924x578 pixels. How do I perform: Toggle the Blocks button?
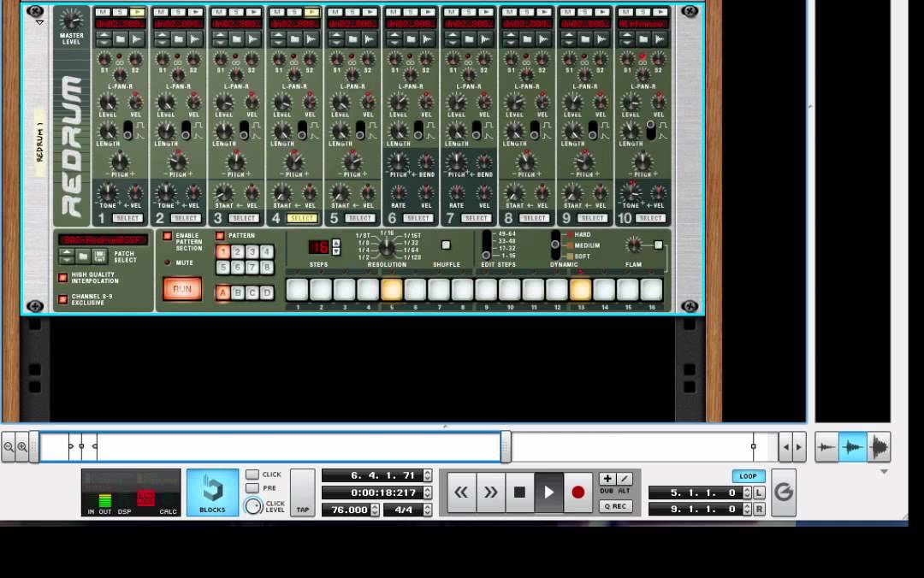[x=213, y=492]
